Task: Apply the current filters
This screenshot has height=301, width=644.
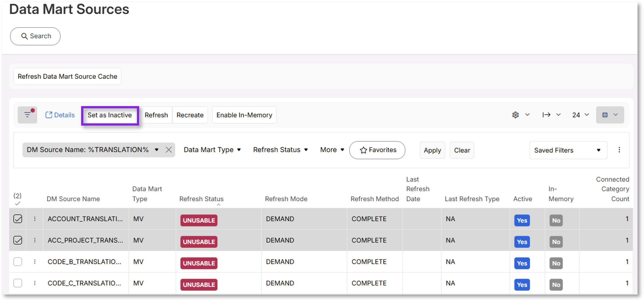Action: tap(432, 150)
